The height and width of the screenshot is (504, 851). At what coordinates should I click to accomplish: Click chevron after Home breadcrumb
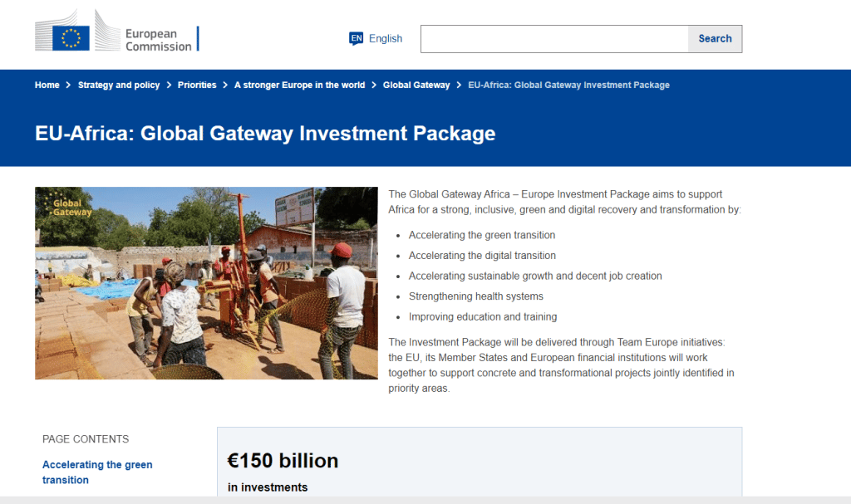(x=68, y=86)
